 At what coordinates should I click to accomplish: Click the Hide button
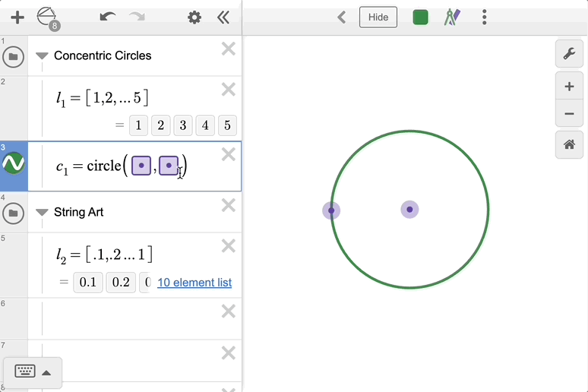click(x=378, y=17)
